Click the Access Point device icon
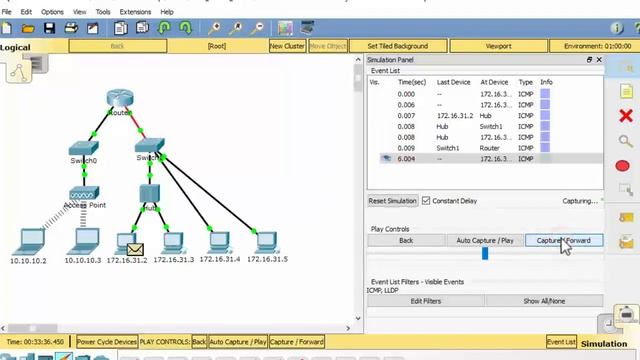 coord(84,193)
